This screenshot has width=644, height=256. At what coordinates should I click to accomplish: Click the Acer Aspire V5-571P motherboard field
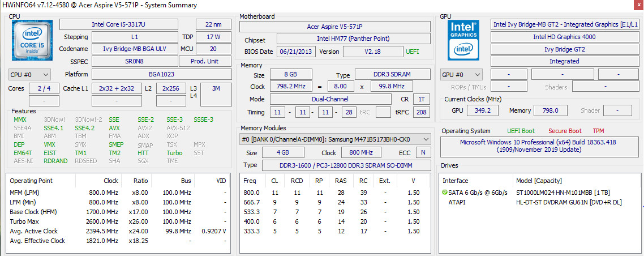tap(334, 27)
